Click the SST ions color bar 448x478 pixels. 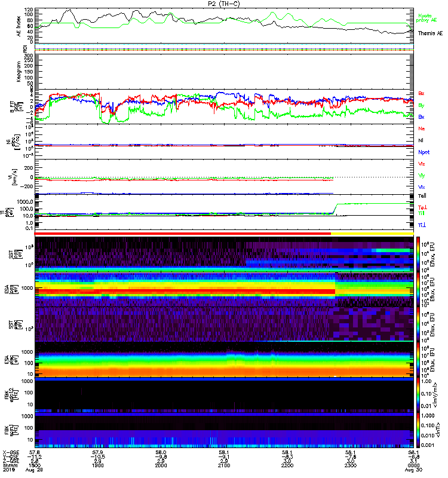click(x=418, y=255)
